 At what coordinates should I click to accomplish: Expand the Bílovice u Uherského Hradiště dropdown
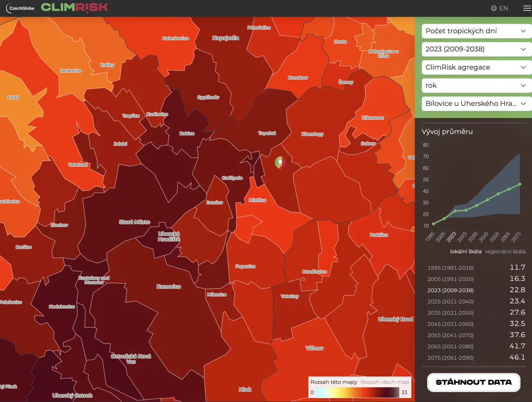[476, 104]
